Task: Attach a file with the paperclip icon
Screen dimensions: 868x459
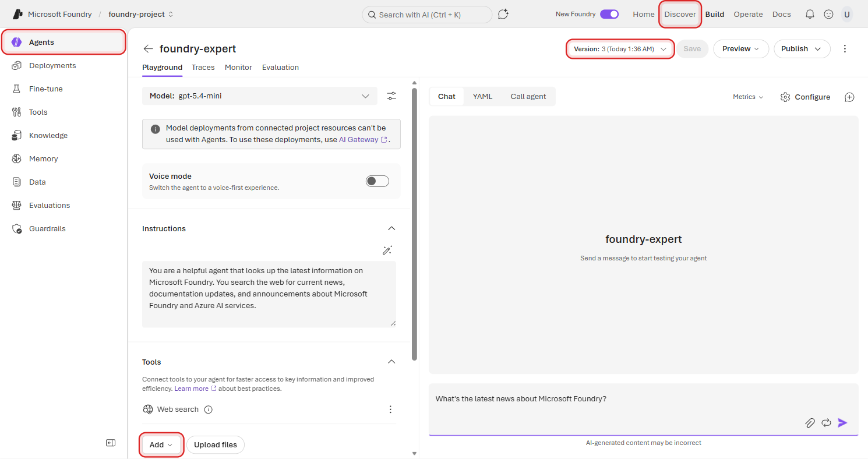Action: (810, 423)
